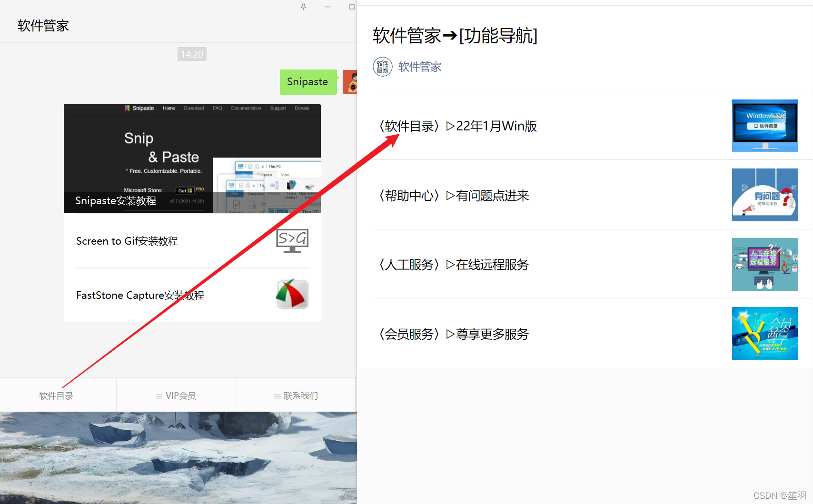Viewport: 813px width, 504px height.
Task: Click the 有问题 help center thumbnail
Action: (x=765, y=195)
